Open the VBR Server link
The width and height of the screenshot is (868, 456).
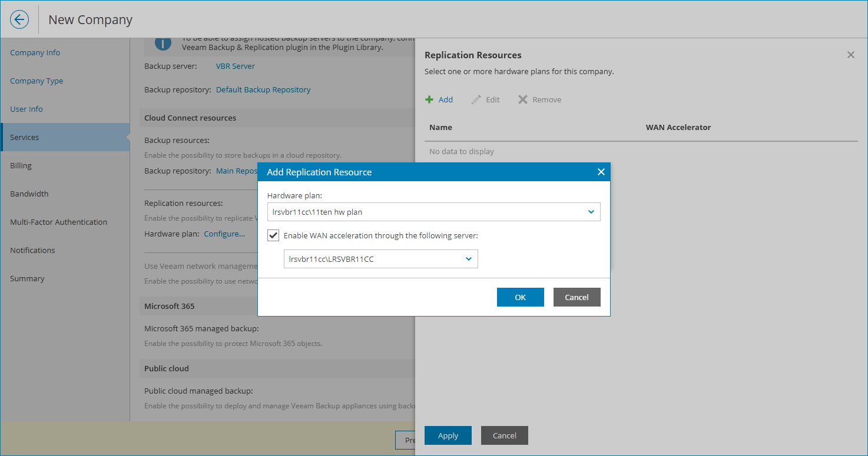pyautogui.click(x=235, y=66)
